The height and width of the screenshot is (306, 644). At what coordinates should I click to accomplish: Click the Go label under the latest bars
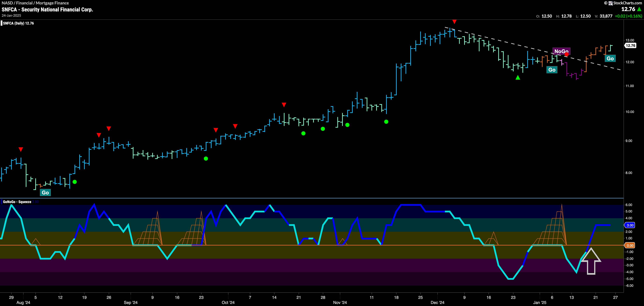(610, 58)
